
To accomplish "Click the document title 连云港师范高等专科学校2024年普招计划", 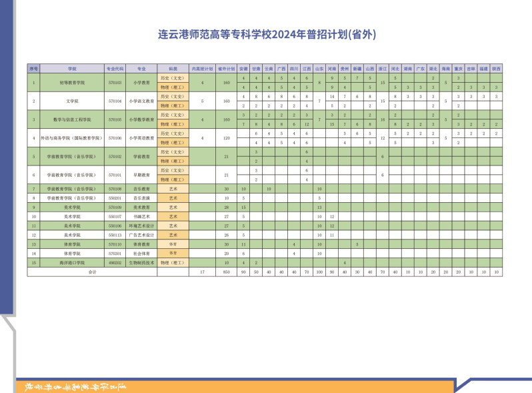I will point(267,35).
